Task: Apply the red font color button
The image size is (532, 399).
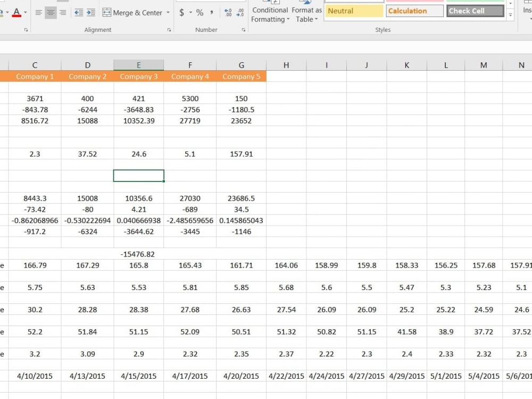Action: 16,13
